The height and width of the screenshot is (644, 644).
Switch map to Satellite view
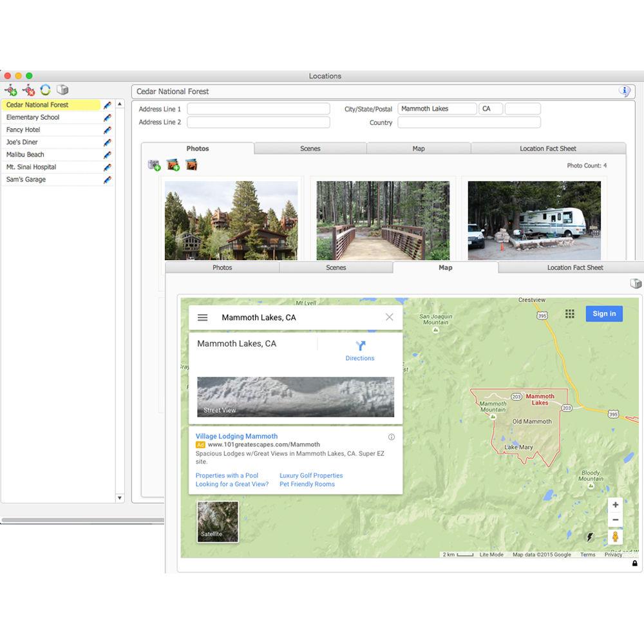[x=218, y=522]
